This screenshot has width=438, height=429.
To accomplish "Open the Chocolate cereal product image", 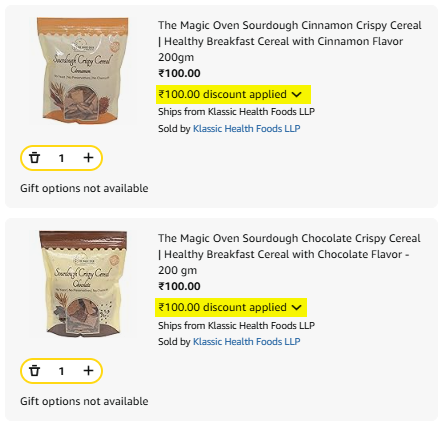I will tap(83, 284).
